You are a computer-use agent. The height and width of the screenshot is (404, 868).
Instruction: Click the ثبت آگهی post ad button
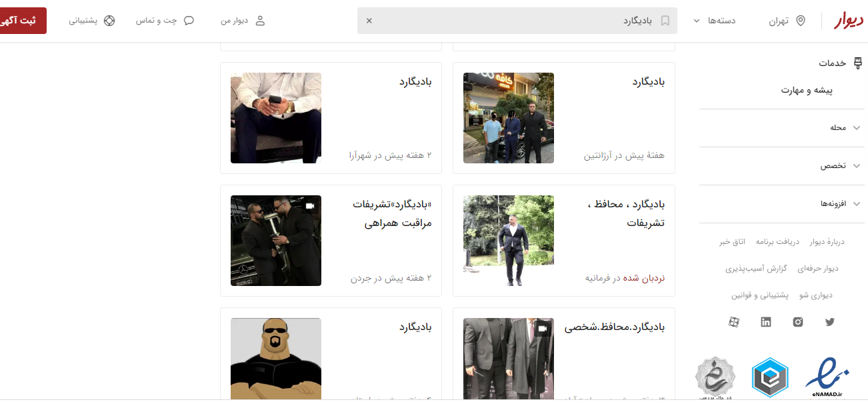tap(22, 21)
